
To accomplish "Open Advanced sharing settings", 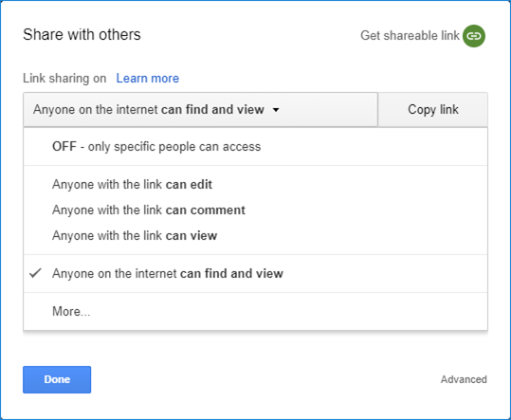I will [464, 379].
